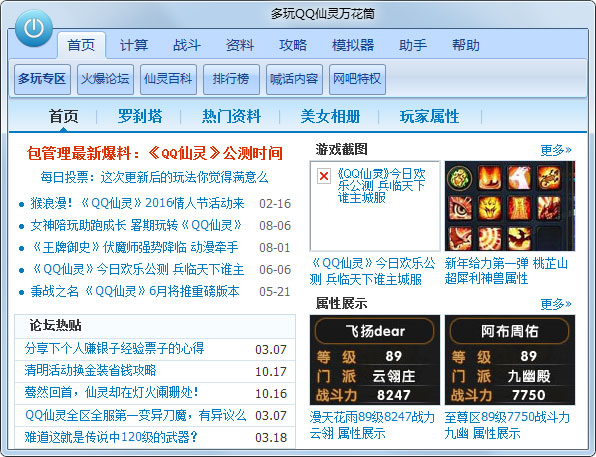
Task: Open the 帮助 tab
Action: pyautogui.click(x=466, y=45)
